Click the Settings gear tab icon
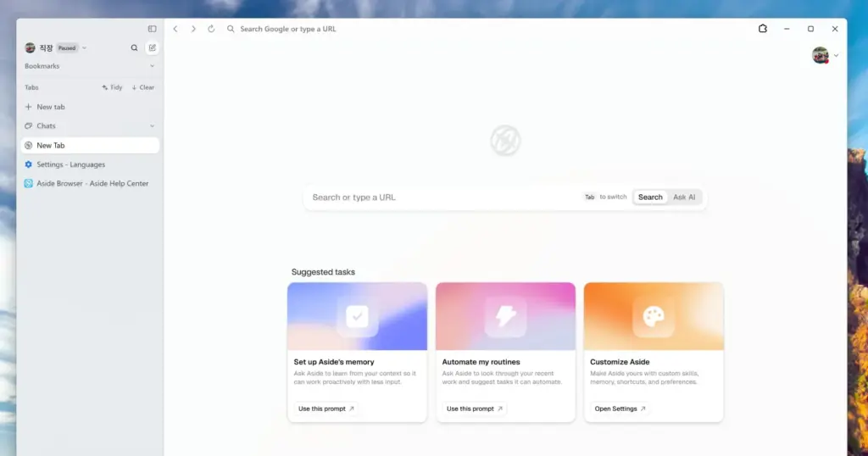The width and height of the screenshot is (868, 456). pos(28,164)
